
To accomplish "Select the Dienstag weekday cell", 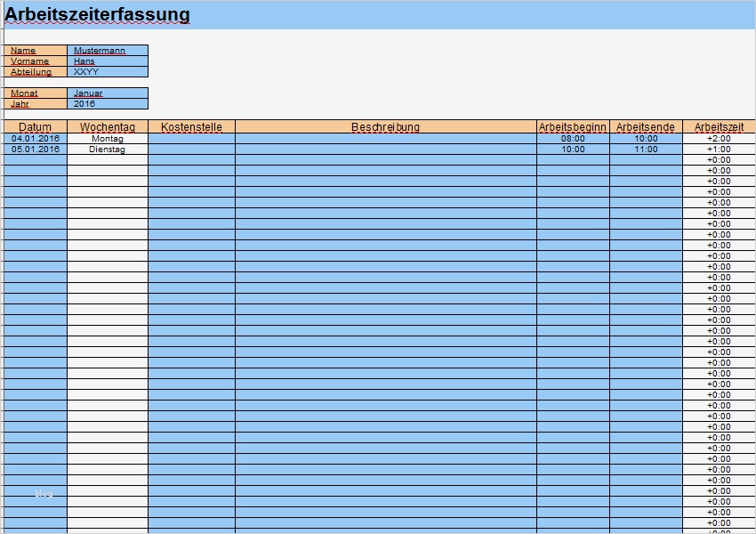I will point(108,149).
